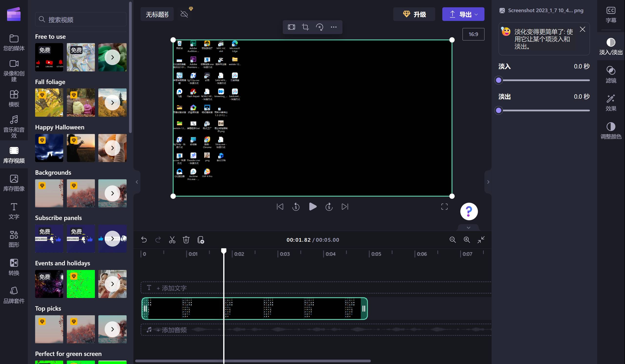Open the more options ellipsis menu
Screen dimensions: 625x364
[x=333, y=27]
